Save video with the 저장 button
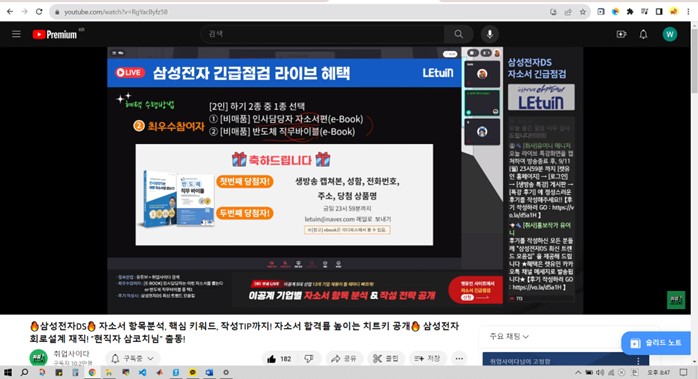The height and width of the screenshot is (379, 698). (427, 359)
